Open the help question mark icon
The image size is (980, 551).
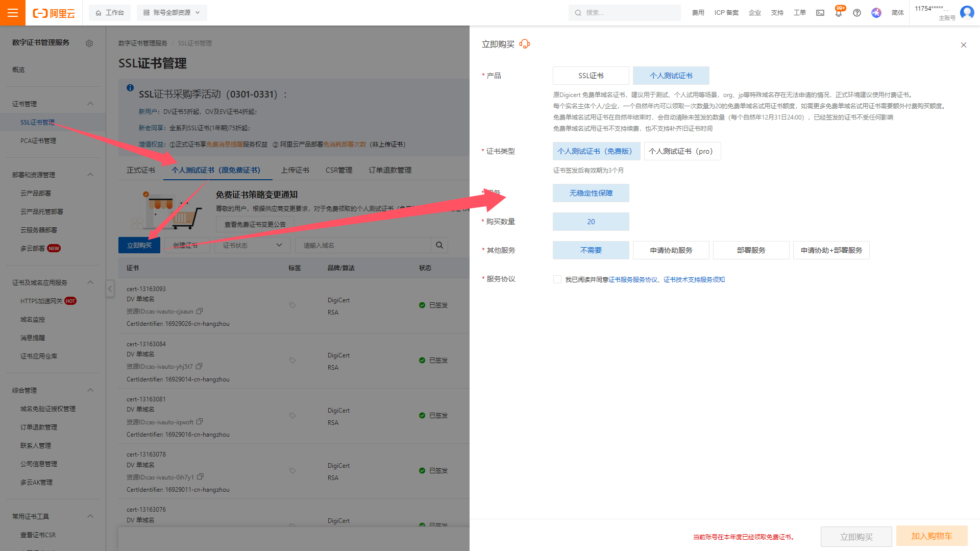[x=857, y=13]
